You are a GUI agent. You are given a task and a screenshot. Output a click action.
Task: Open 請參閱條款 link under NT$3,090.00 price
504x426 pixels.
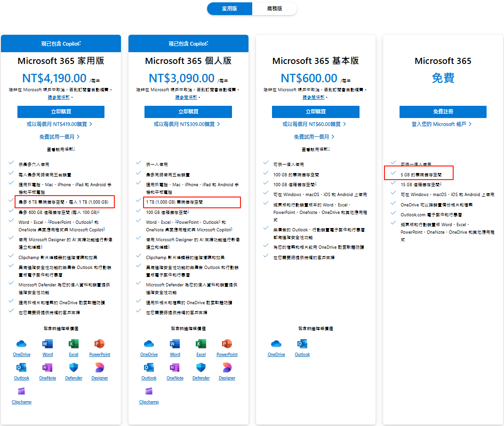(186, 97)
